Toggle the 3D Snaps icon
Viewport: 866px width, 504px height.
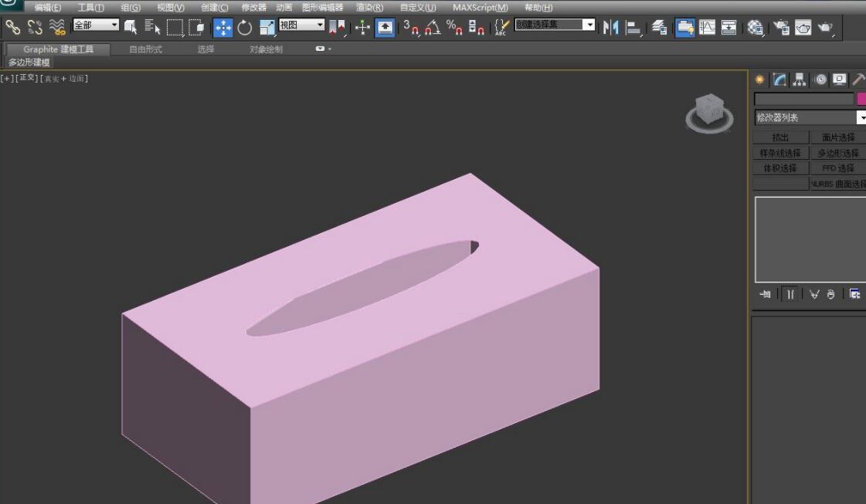(411, 28)
